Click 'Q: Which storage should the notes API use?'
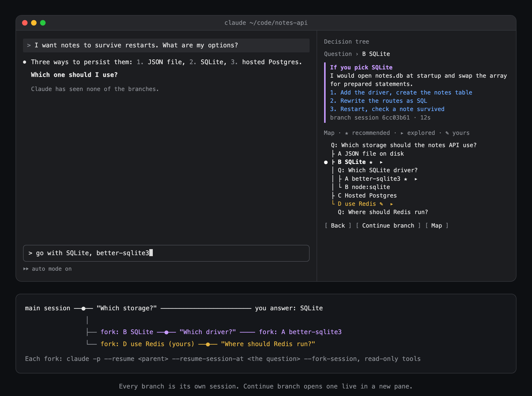Screen dimensions: 532x396 tap(404, 145)
